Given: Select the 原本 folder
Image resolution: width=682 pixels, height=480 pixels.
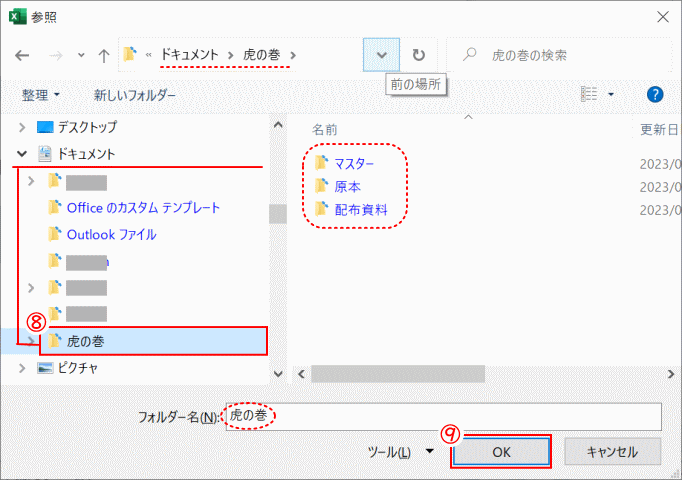Looking at the screenshot, I should (x=348, y=187).
